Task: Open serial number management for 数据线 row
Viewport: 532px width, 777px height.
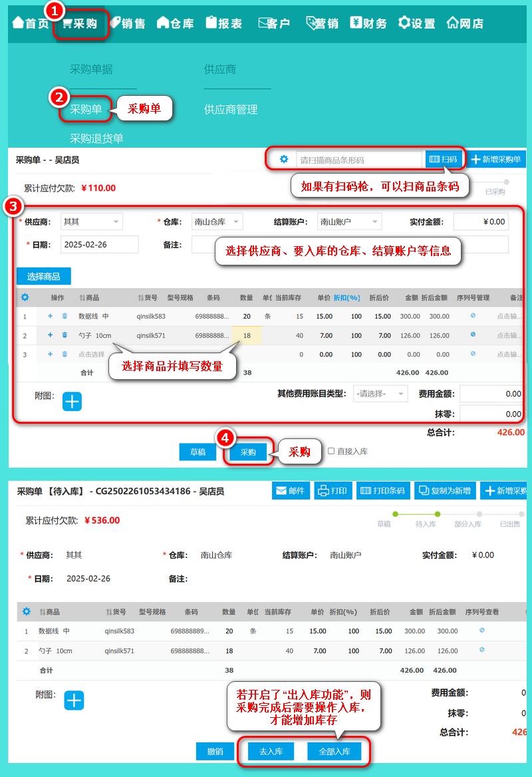Action: [473, 315]
